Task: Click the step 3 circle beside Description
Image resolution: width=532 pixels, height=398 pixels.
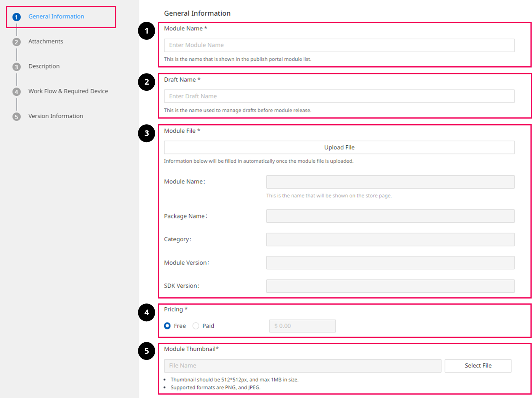Action: (x=16, y=66)
